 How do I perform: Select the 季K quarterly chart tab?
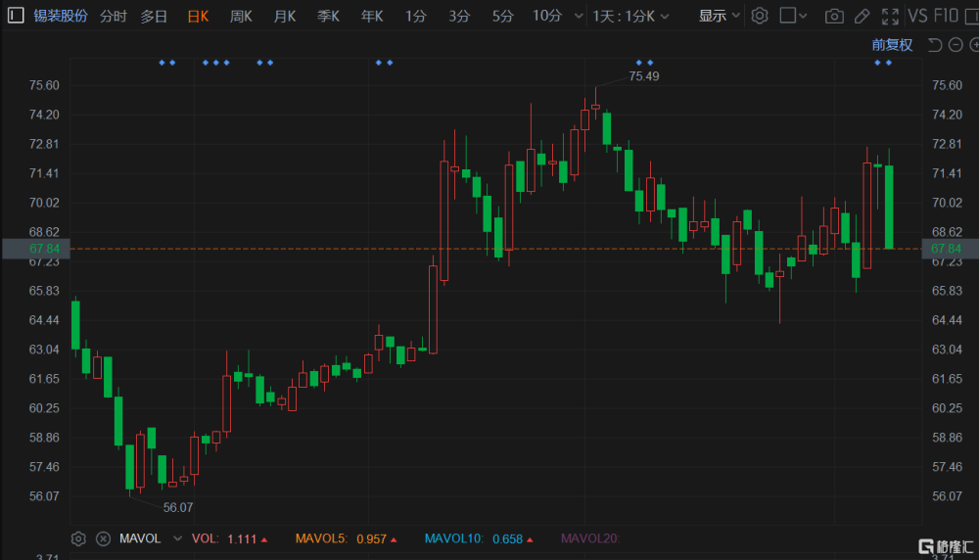point(328,17)
